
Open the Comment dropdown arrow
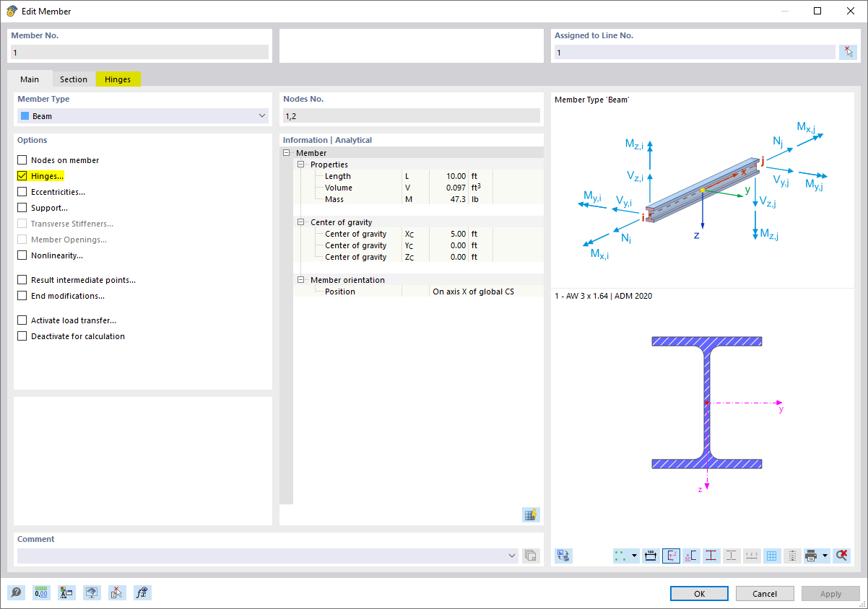pyautogui.click(x=512, y=555)
